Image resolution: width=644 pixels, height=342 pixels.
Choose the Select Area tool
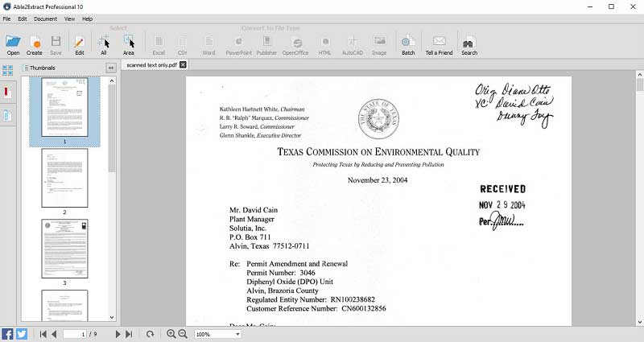129,44
